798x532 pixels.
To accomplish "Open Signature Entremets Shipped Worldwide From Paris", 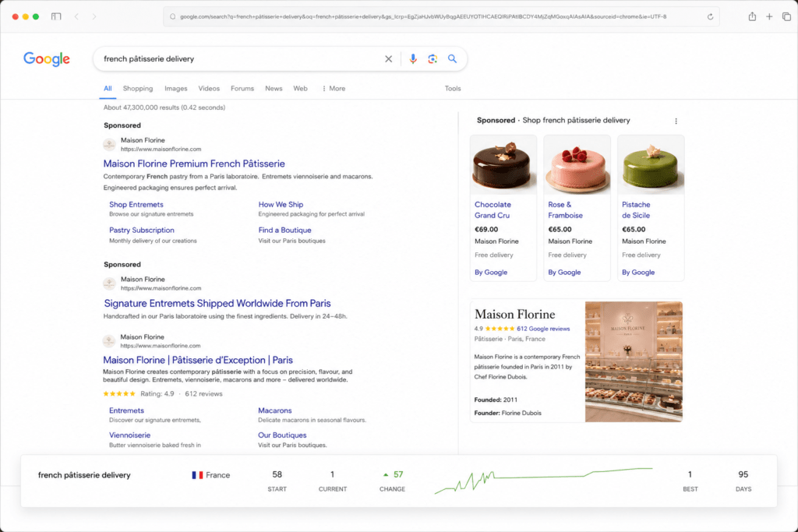I will [217, 304].
